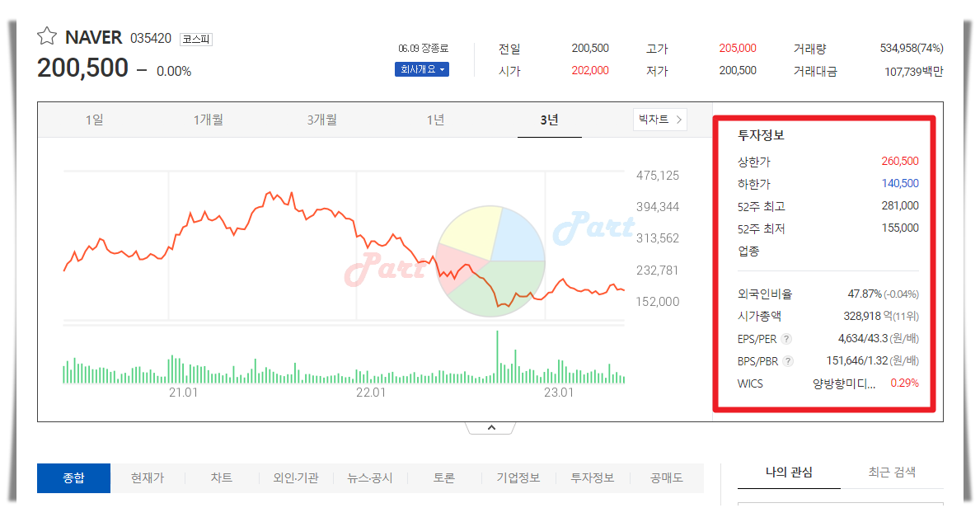Image resolution: width=980 pixels, height=522 pixels.
Task: Click the 0.00% change rate
Action: click(x=174, y=71)
